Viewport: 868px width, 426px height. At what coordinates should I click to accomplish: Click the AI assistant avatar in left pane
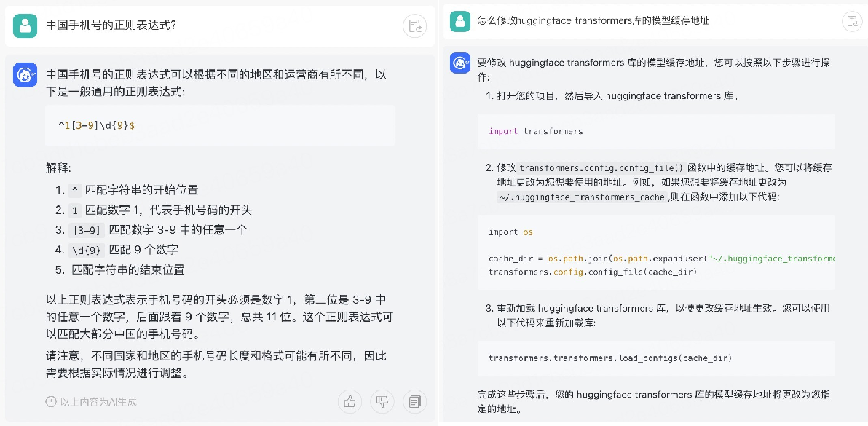point(25,75)
